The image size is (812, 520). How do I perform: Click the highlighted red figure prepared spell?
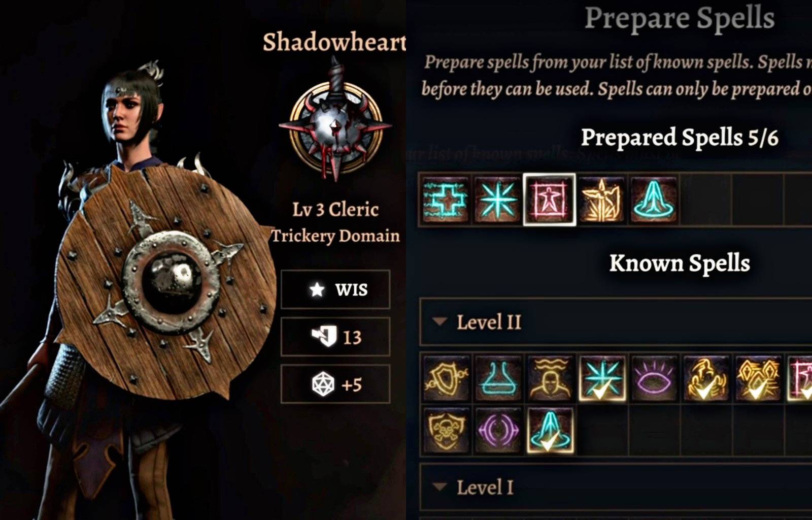tap(549, 200)
